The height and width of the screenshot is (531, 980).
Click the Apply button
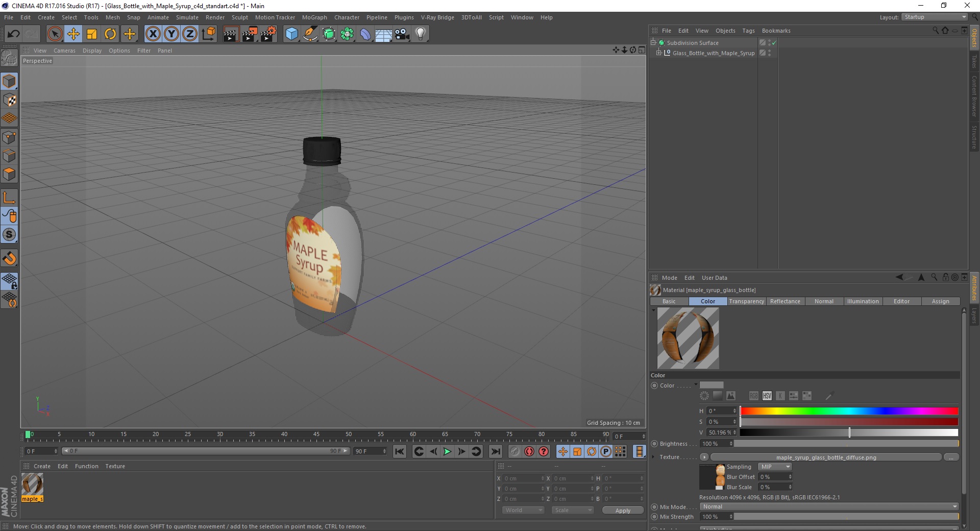pyautogui.click(x=623, y=510)
